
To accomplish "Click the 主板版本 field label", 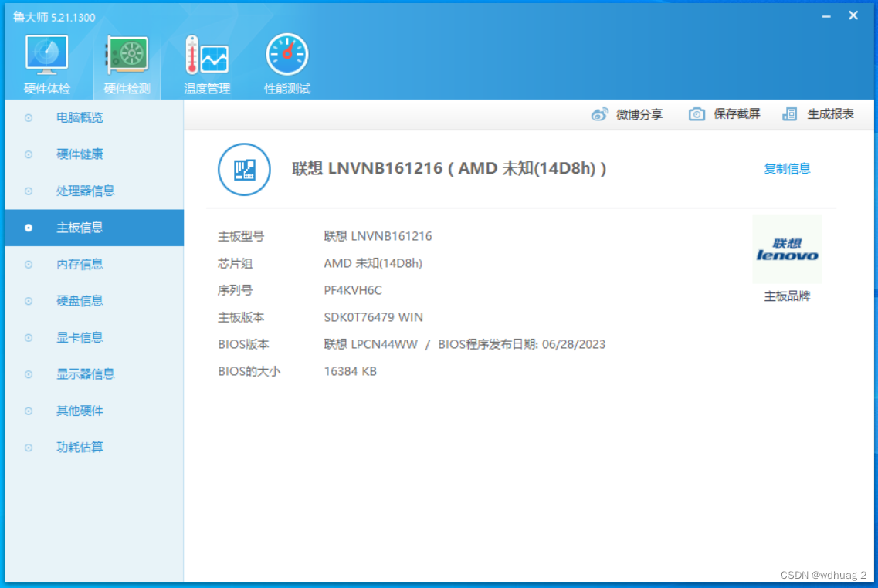I will pyautogui.click(x=241, y=317).
